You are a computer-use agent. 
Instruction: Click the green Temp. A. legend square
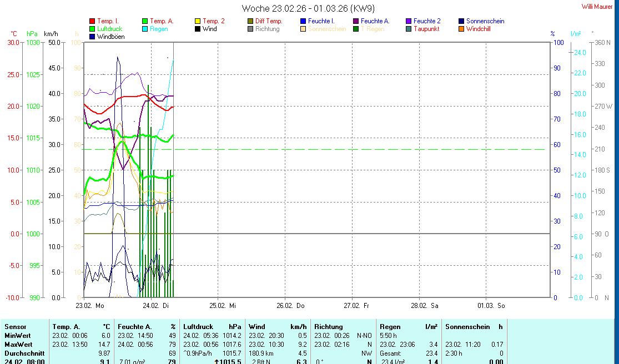[145, 21]
